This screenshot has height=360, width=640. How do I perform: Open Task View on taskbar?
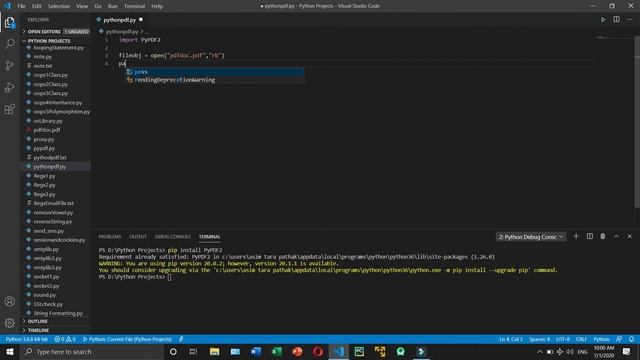point(193,351)
